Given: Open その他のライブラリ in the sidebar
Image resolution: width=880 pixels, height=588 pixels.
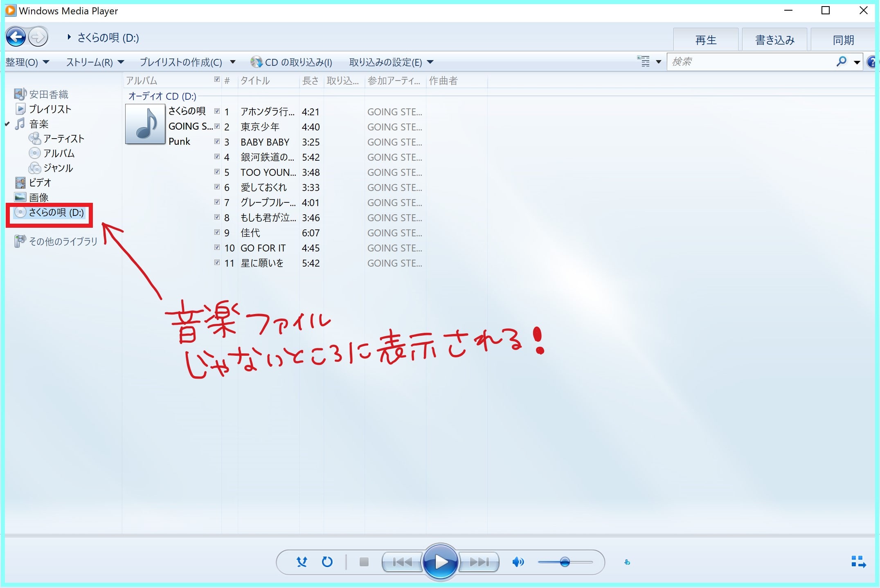Looking at the screenshot, I should (56, 242).
